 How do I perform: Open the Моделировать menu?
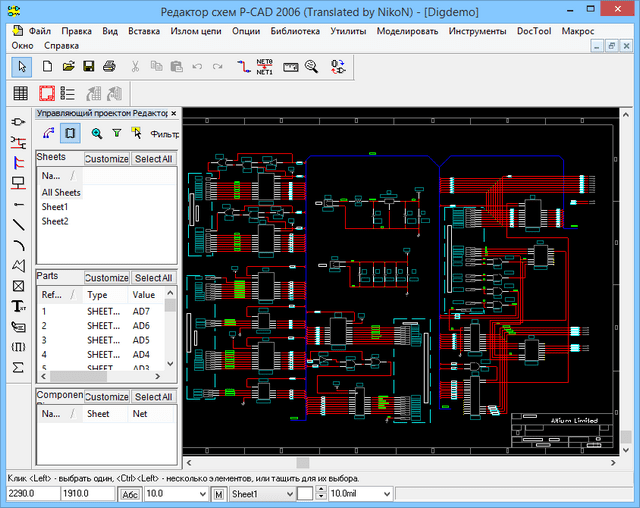(405, 31)
